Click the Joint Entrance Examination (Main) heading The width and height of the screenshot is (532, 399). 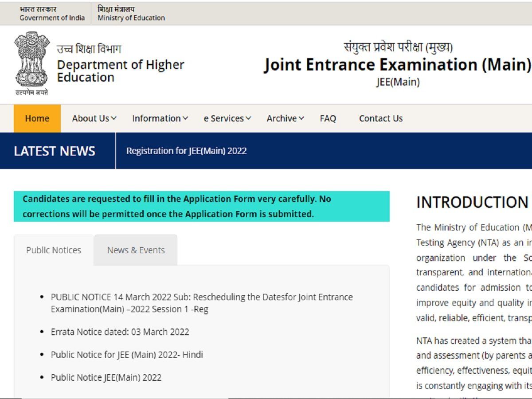pos(398,65)
